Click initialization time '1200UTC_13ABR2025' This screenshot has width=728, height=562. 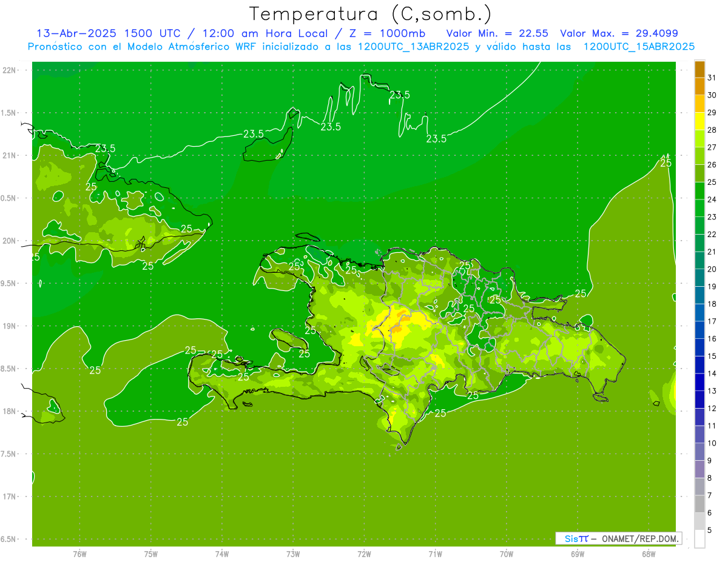click(x=414, y=47)
